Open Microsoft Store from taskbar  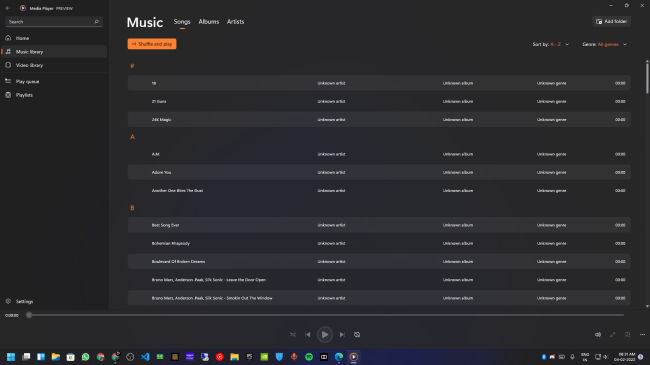click(70, 357)
